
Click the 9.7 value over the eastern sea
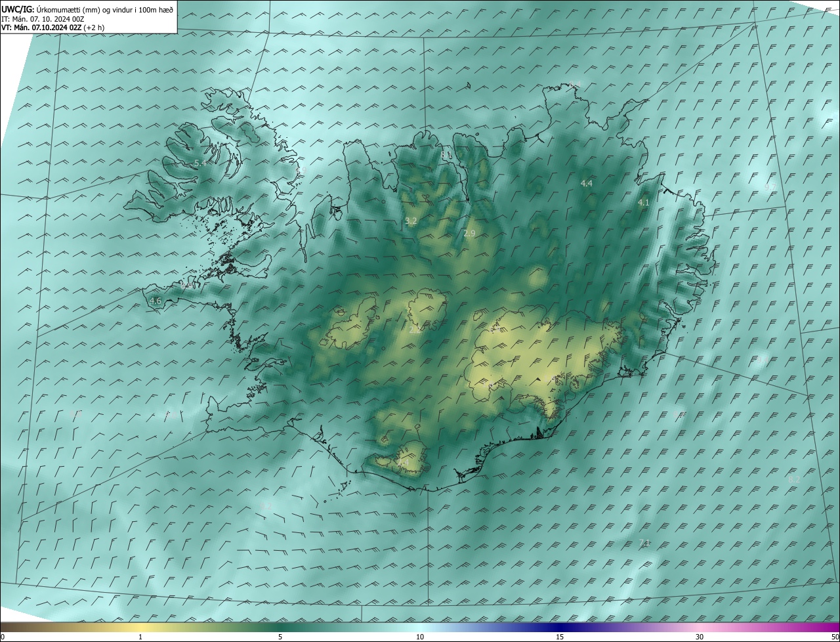pos(770,187)
